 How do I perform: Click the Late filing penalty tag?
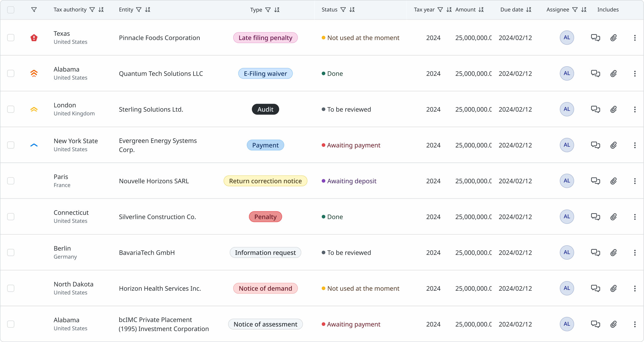coord(265,38)
